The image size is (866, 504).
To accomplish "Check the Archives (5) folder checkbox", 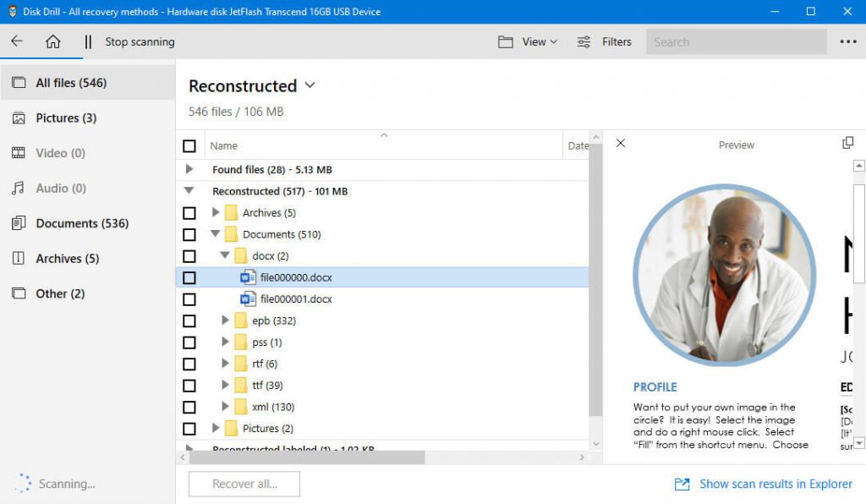I will pos(189,213).
